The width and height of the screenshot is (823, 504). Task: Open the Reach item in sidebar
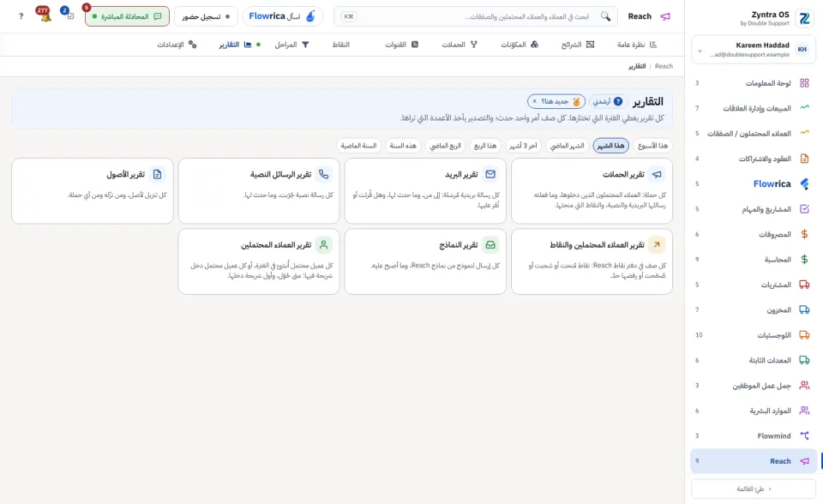[x=754, y=461]
